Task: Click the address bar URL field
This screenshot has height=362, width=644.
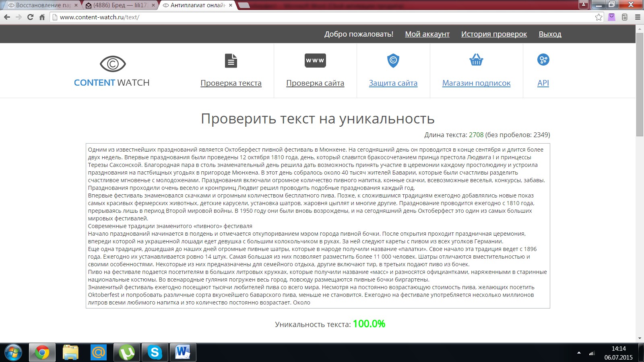Action: click(x=326, y=17)
